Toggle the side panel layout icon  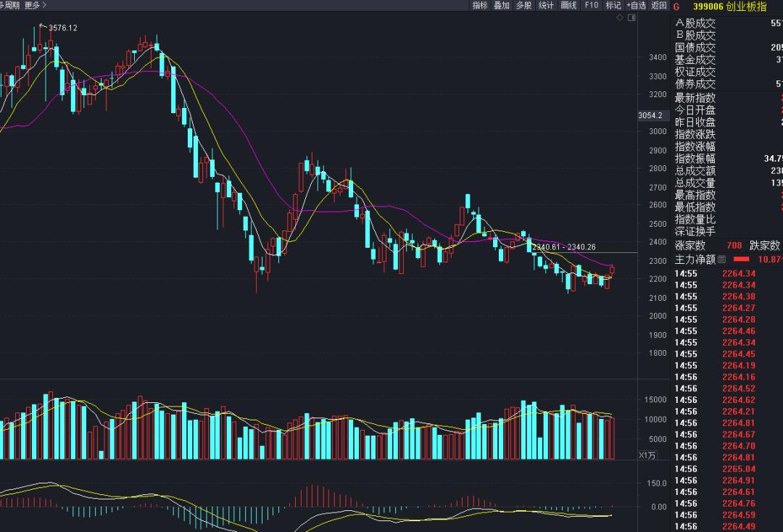click(632, 17)
